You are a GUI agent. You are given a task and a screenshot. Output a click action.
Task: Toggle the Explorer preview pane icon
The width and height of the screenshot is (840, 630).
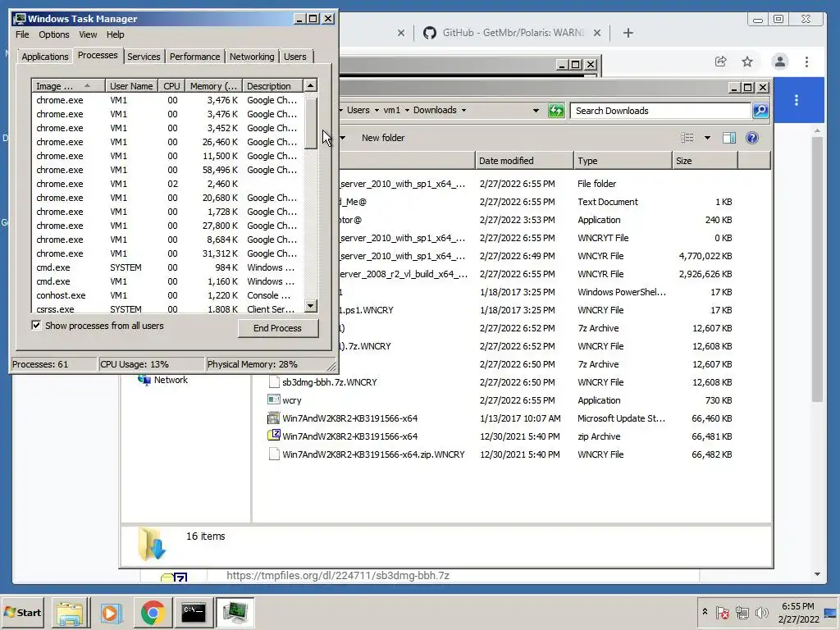(x=729, y=138)
